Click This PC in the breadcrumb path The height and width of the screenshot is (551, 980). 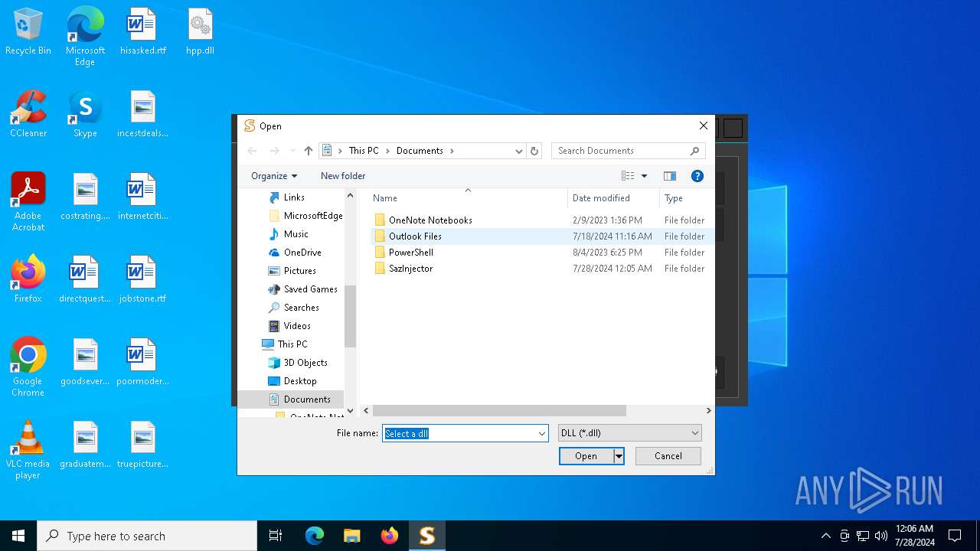pyautogui.click(x=364, y=151)
